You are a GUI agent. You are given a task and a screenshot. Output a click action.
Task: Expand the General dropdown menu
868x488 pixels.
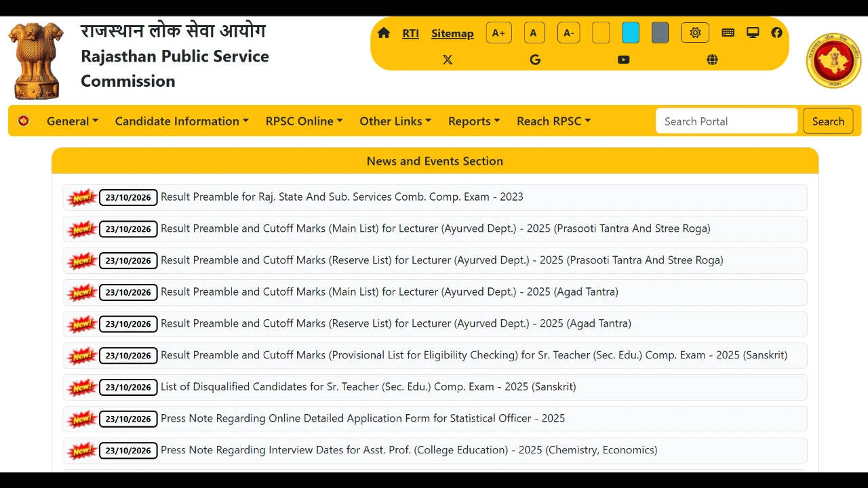[73, 121]
